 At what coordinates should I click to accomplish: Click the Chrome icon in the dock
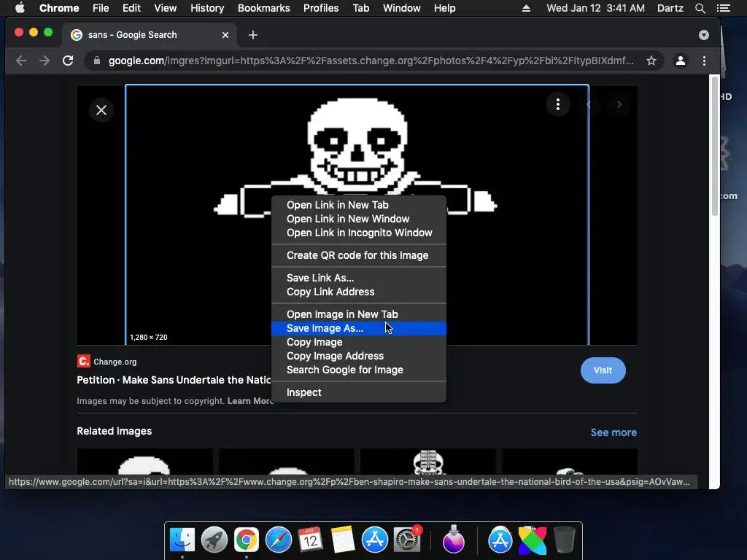[246, 540]
